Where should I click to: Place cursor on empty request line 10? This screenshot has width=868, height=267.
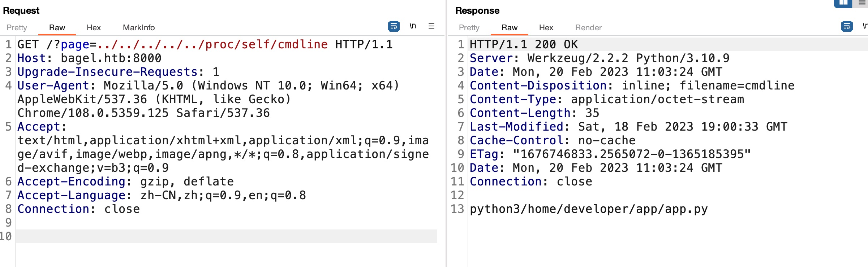pos(226,236)
